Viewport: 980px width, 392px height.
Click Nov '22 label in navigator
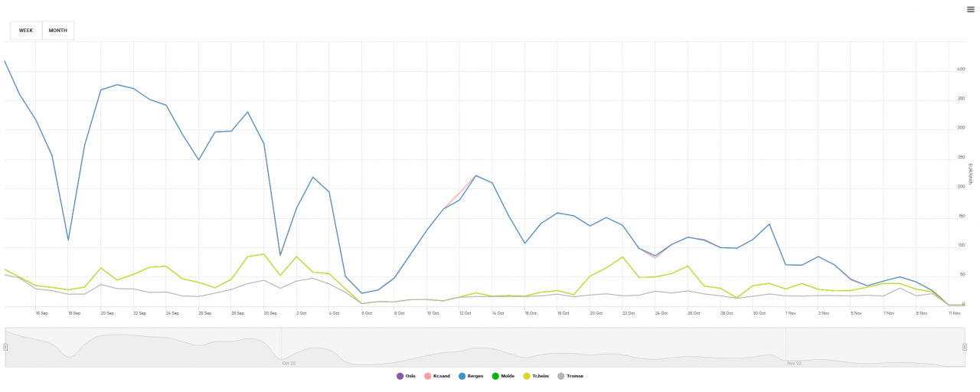(795, 363)
